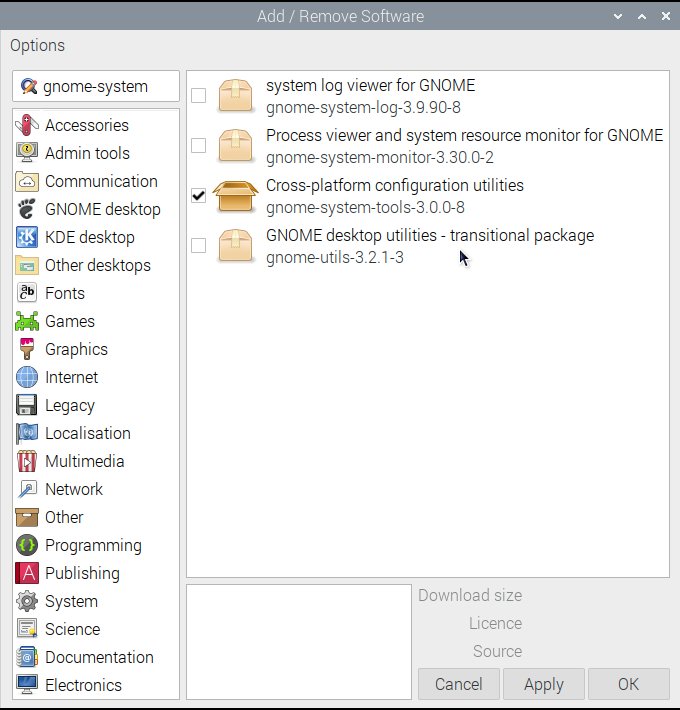Click the Communication cloud folder icon
The image size is (680, 710).
click(27, 181)
